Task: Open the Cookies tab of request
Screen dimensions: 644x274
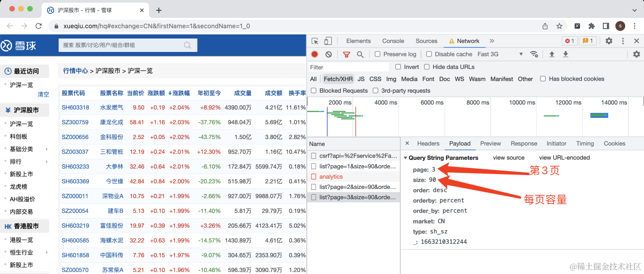Action: (614, 143)
